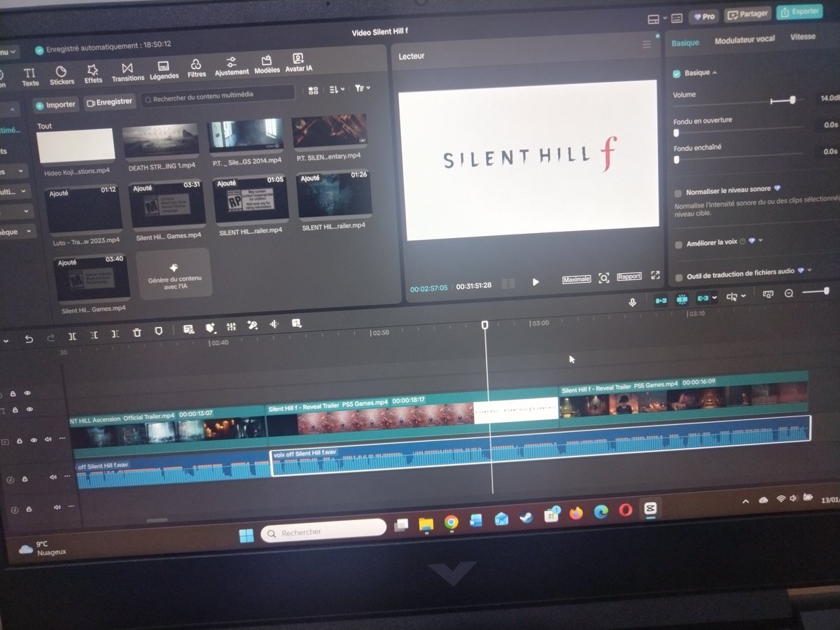Open the player menu hamburger icon
This screenshot has height=630, width=840.
[647, 45]
